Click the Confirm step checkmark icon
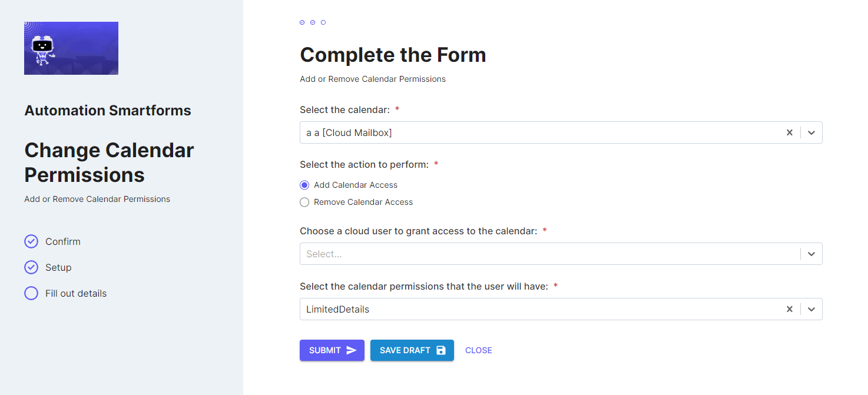The image size is (868, 395). [x=31, y=241]
